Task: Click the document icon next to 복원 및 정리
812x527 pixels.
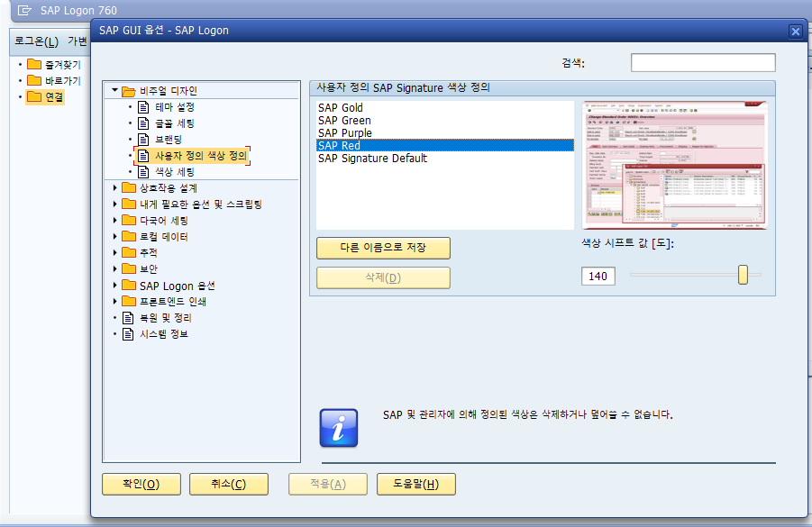Action: [128, 318]
